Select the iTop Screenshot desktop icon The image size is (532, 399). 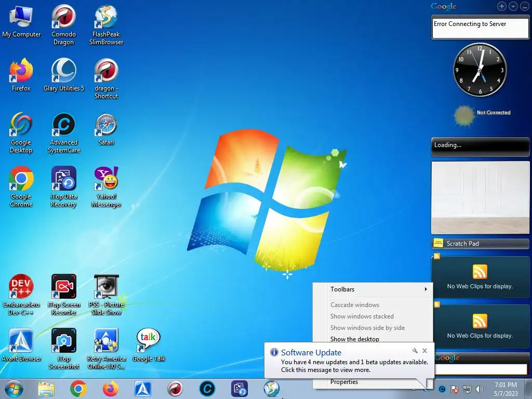click(x=63, y=349)
